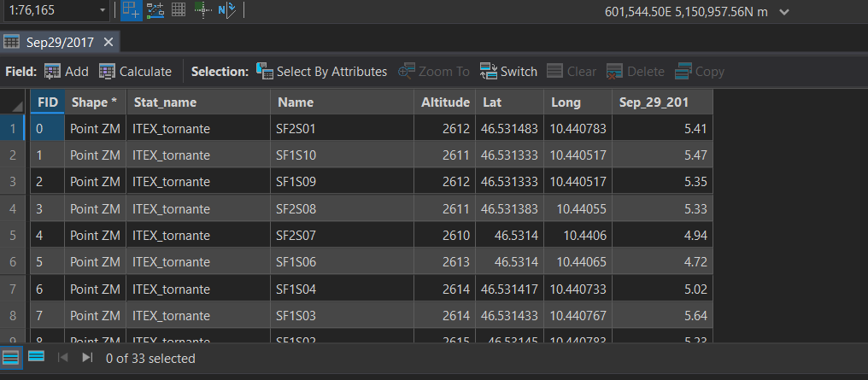
Task: Switch to the Sep29/2017 table tab
Action: pyautogui.click(x=58, y=42)
